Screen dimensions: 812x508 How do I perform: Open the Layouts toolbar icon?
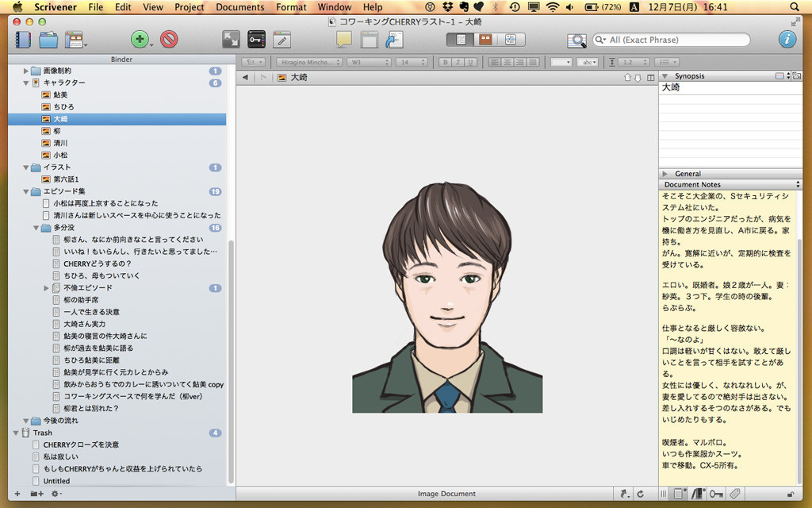[x=75, y=40]
